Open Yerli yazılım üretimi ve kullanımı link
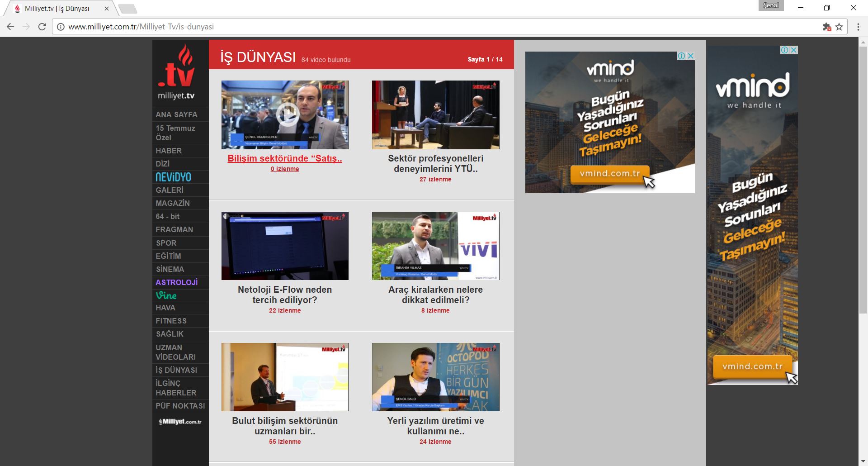The width and height of the screenshot is (868, 466). click(435, 426)
